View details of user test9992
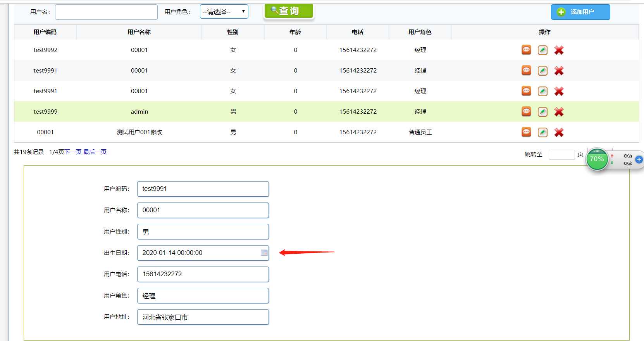The width and height of the screenshot is (644, 341). click(526, 50)
